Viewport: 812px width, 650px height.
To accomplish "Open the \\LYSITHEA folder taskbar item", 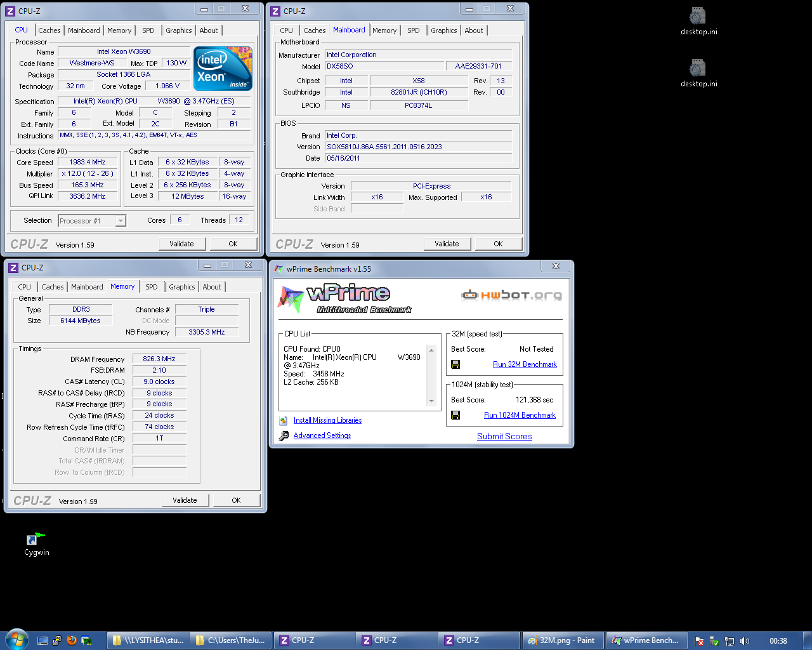I will (x=147, y=640).
